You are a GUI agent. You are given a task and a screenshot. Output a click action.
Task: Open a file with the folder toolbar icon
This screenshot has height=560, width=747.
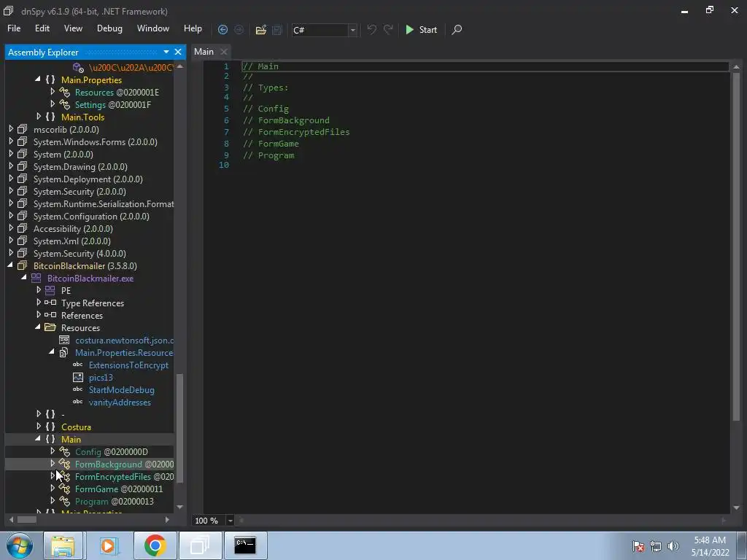260,29
